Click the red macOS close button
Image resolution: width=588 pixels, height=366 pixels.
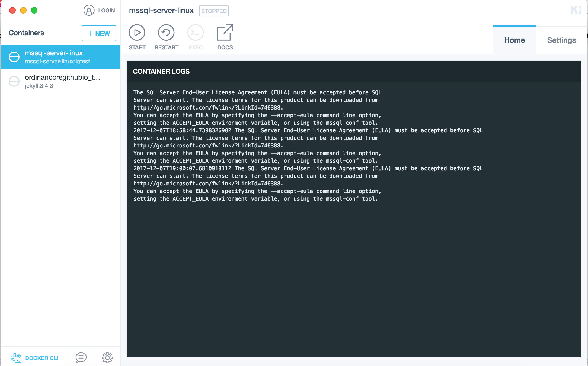click(12, 10)
